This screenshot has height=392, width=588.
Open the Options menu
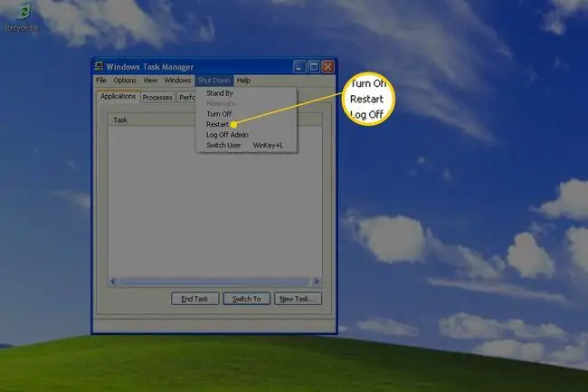[125, 81]
